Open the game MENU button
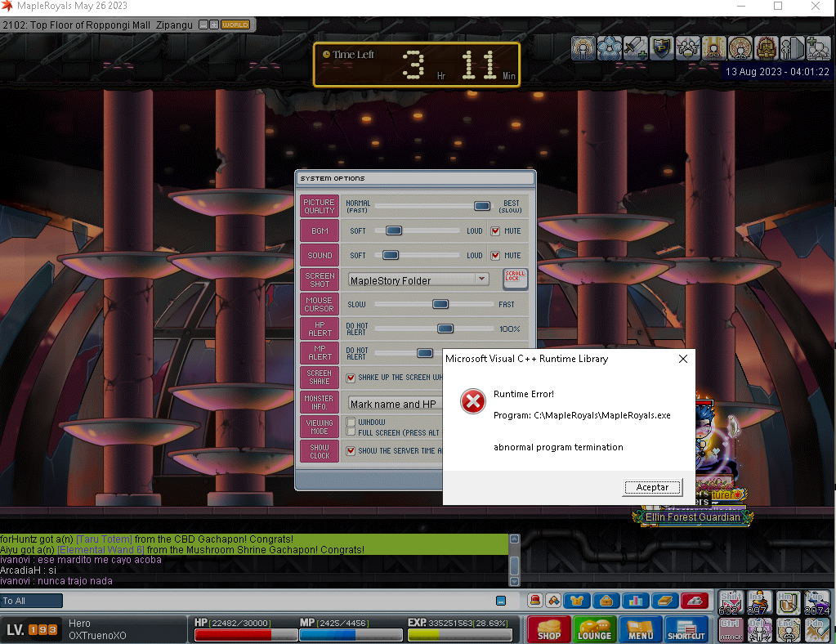 (x=640, y=630)
